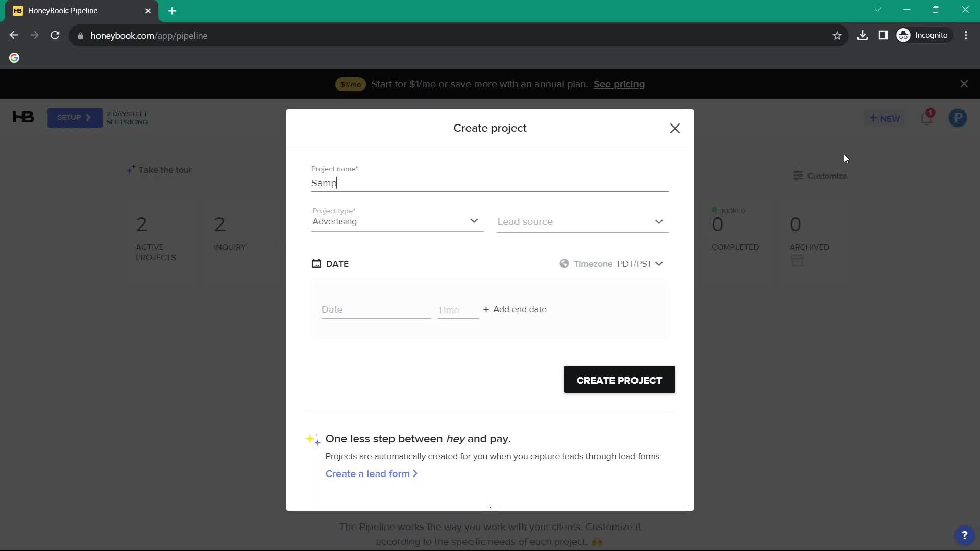The width and height of the screenshot is (980, 551).
Task: Click the Add end date expander
Action: pyautogui.click(x=515, y=309)
